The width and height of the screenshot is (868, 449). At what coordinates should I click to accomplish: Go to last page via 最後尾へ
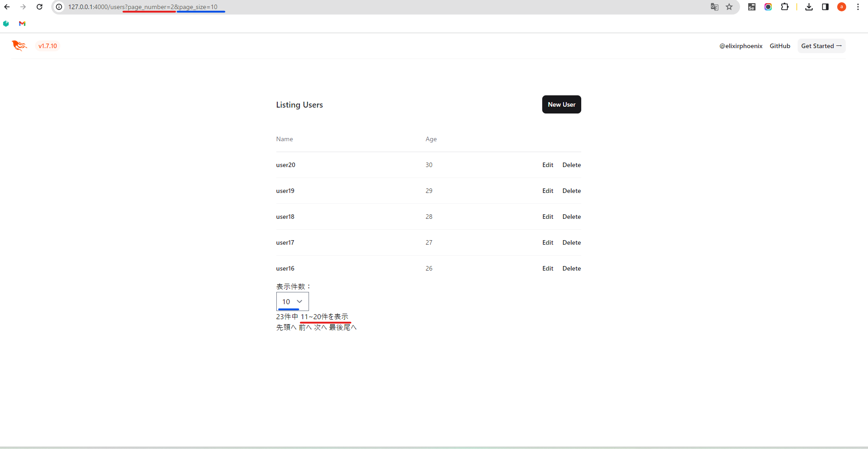coord(343,327)
